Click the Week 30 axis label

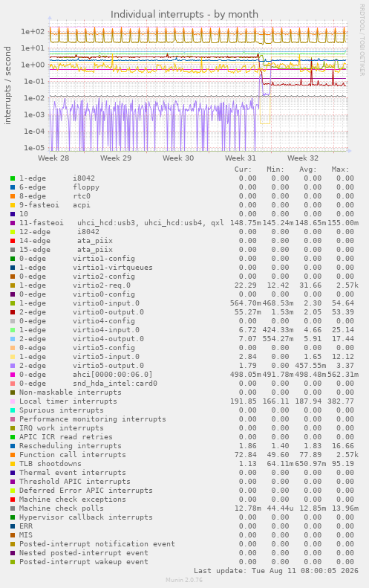click(x=178, y=158)
